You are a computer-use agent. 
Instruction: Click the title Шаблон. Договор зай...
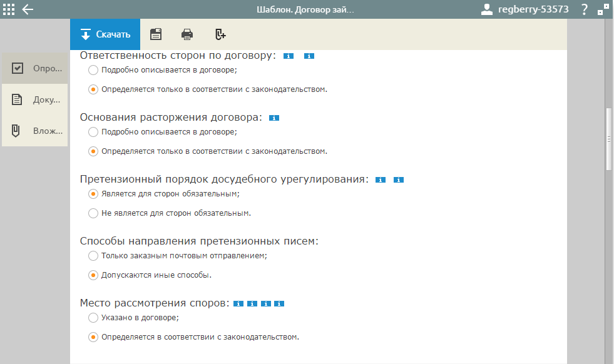coord(305,9)
